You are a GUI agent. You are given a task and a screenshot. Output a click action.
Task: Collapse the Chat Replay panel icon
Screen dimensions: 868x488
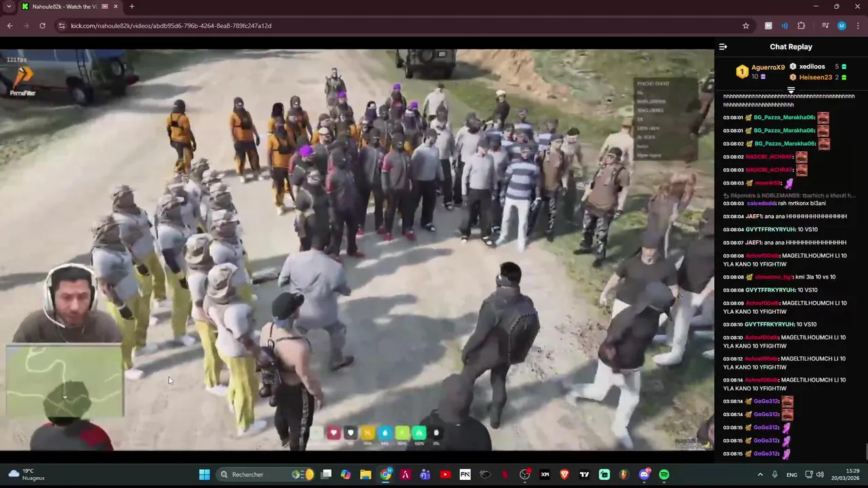click(x=723, y=47)
